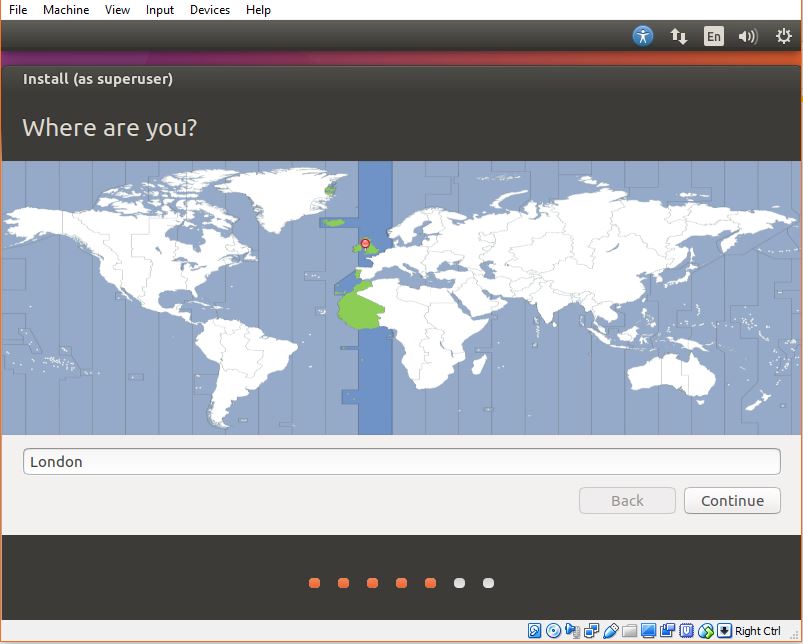Screen dimensions: 803x644
Task: Click the virtualization features chip icon
Action: (685, 631)
